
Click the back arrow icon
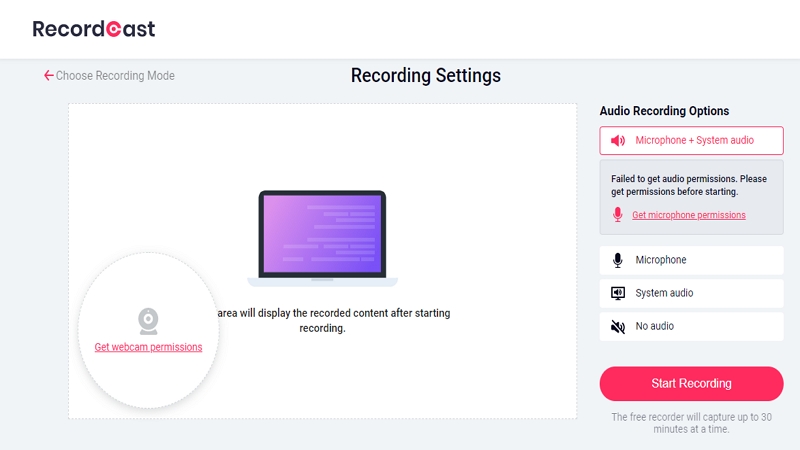point(48,76)
